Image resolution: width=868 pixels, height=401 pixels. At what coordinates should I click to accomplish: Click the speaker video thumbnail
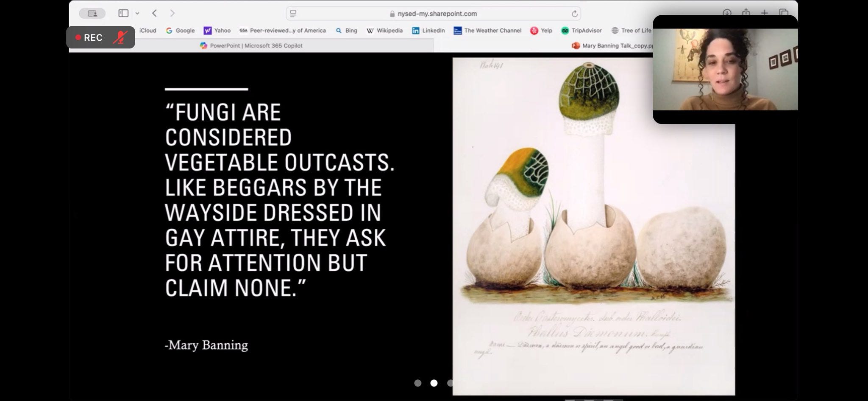[725, 69]
